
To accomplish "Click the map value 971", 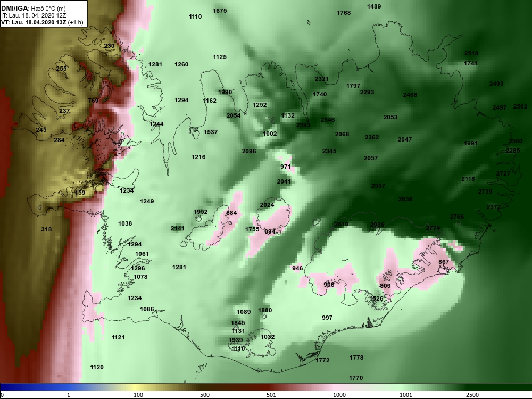I will click(286, 167).
